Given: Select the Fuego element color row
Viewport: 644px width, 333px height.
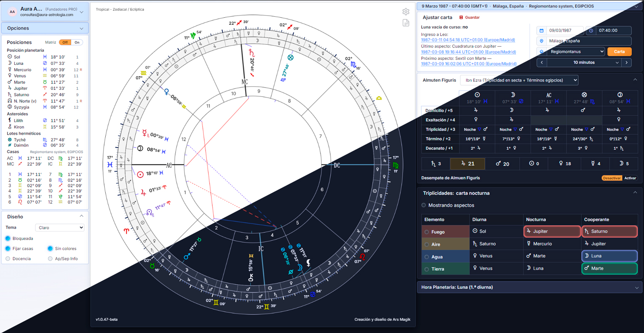Looking at the screenshot, I should (x=445, y=232).
